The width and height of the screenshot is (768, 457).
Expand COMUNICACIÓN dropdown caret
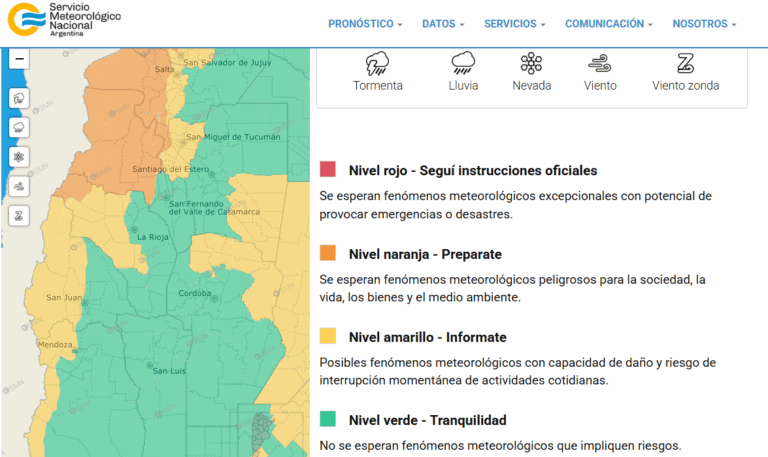tap(650, 24)
